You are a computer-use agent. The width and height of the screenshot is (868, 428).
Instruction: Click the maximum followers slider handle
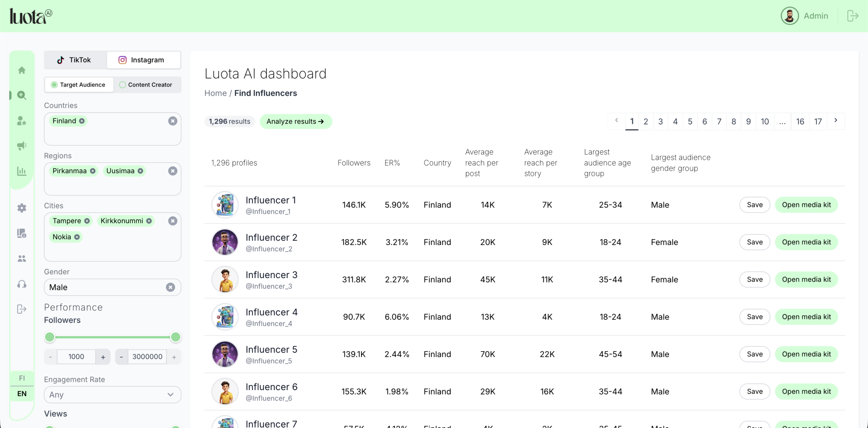tap(176, 337)
